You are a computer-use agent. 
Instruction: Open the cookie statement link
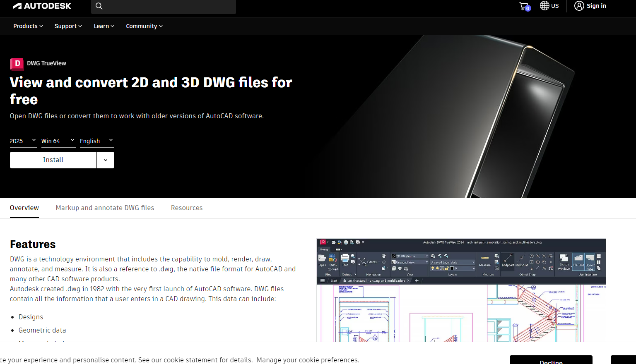pyautogui.click(x=190, y=360)
